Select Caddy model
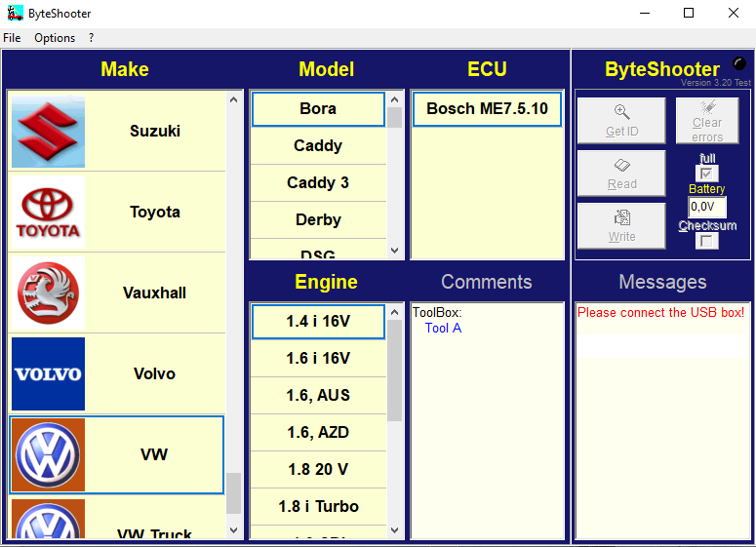Viewport: 756px width, 547px height. coord(318,146)
